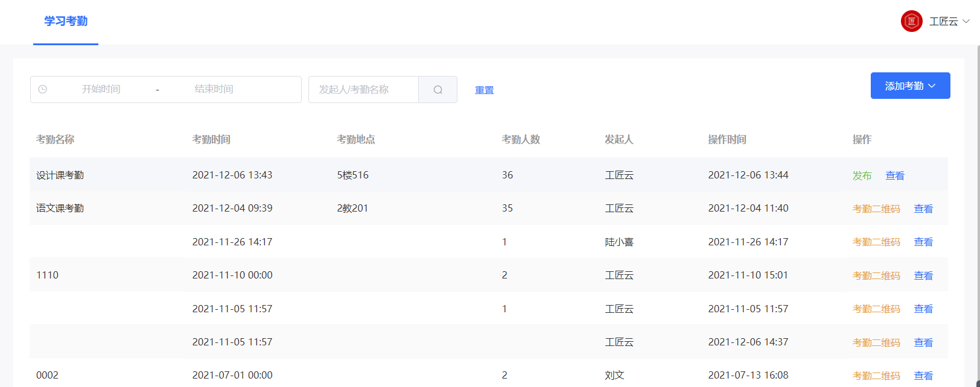This screenshot has width=980, height=387.
Task: Open 考勤二维码 for 语文课考勤
Action: pos(876,209)
